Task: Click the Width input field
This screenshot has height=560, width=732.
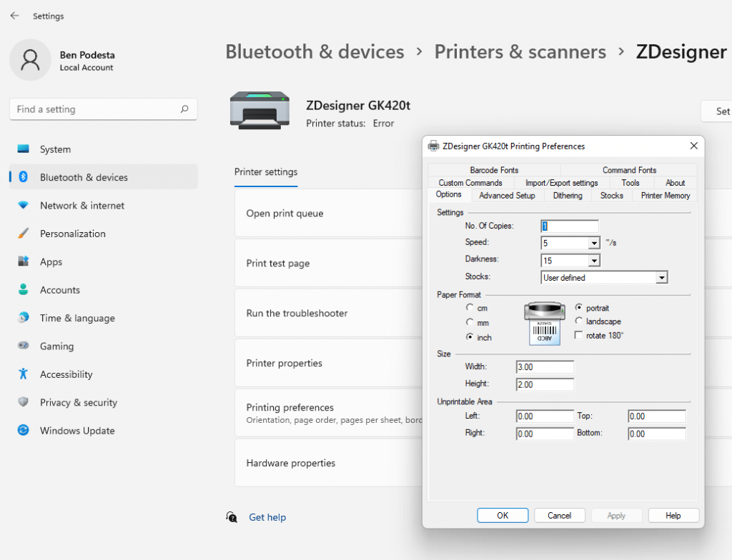Action: (544, 366)
